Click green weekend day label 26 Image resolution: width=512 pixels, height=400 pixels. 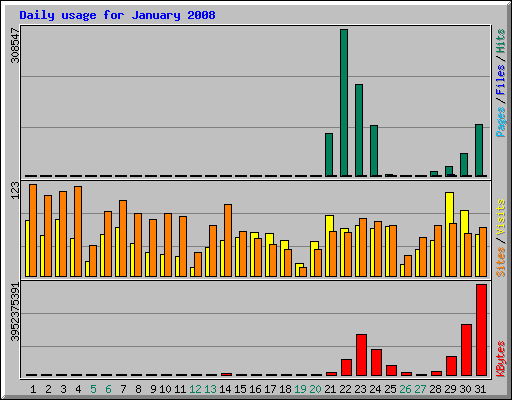[405, 389]
